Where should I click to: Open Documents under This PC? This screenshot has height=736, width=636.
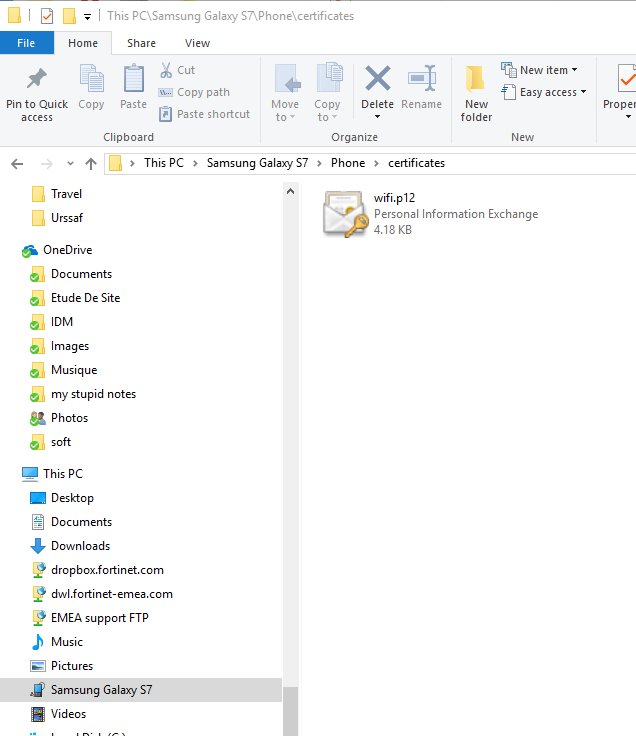click(81, 522)
